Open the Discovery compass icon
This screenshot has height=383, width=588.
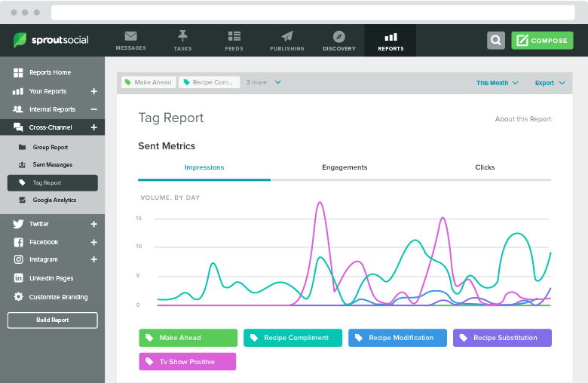[x=338, y=36]
